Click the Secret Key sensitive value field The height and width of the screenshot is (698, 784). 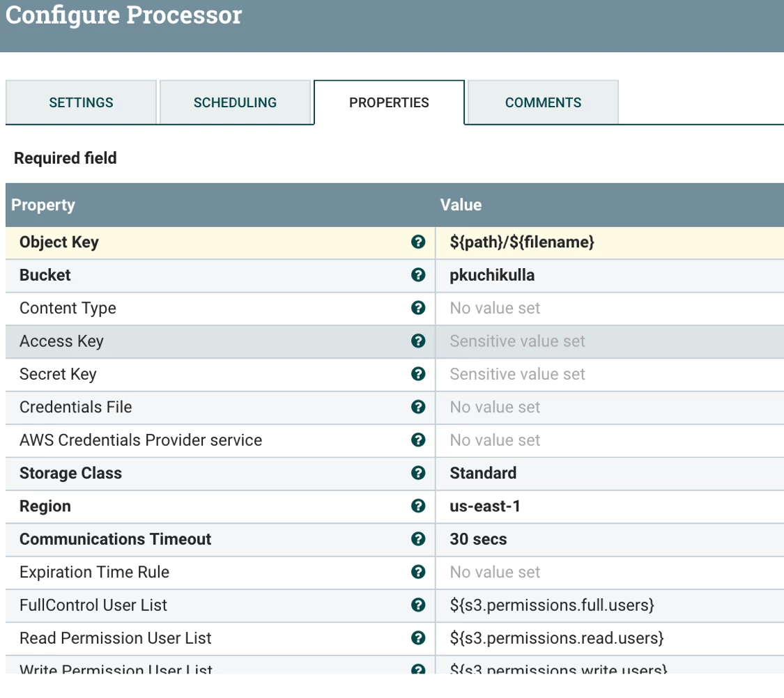coord(610,374)
